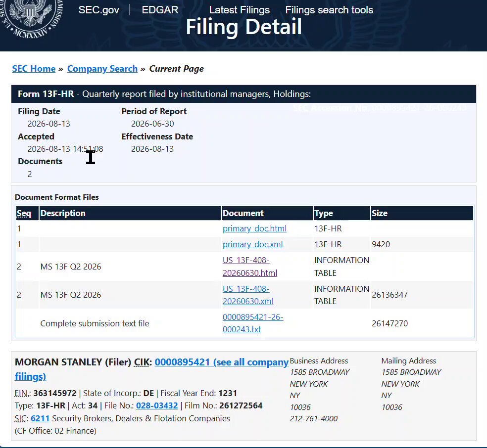Click MS 13F Q2 2026 in html row
The image size is (487, 448).
[71, 267]
